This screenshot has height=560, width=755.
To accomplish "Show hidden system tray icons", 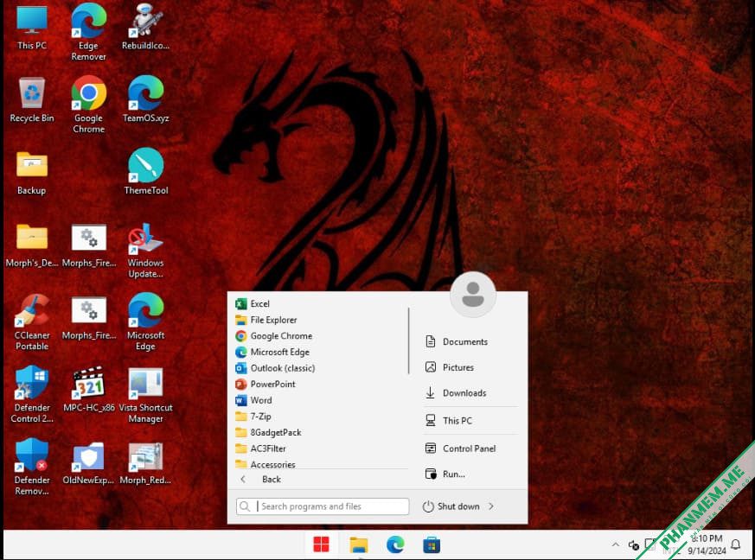I will [616, 544].
